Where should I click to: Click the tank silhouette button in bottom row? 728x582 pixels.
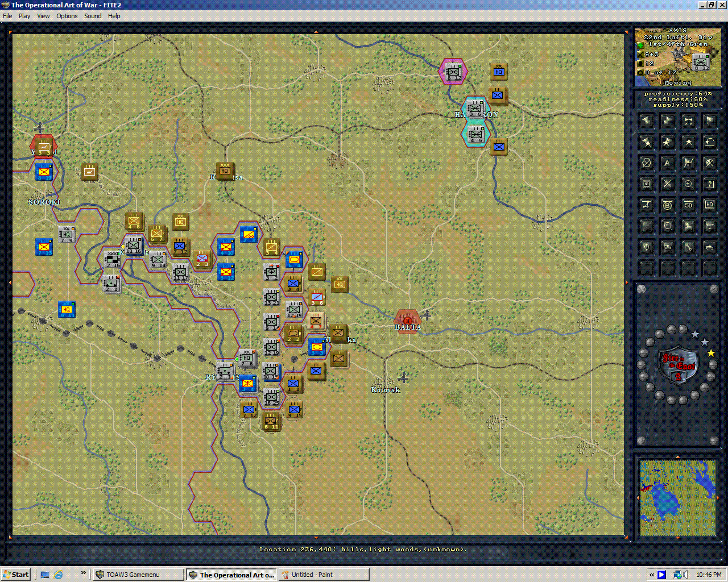pyautogui.click(x=709, y=247)
